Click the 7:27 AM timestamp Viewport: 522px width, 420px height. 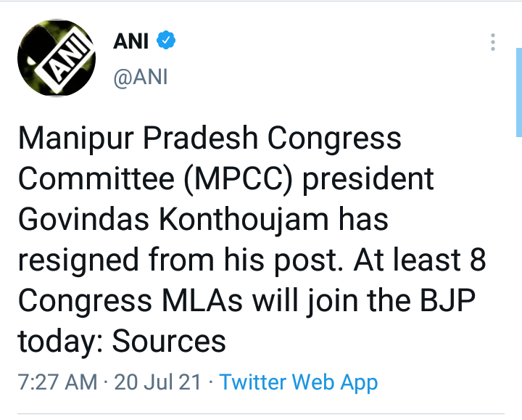(x=57, y=382)
